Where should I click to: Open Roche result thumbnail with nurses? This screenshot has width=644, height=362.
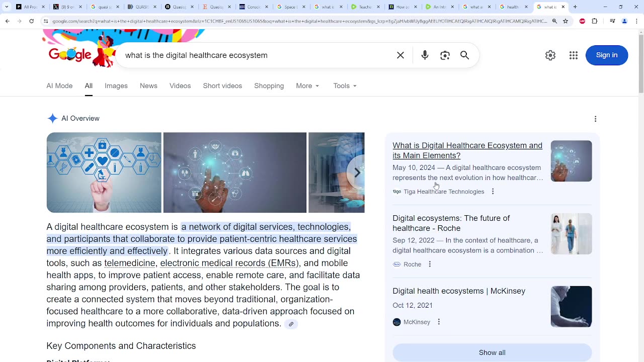pyautogui.click(x=572, y=234)
